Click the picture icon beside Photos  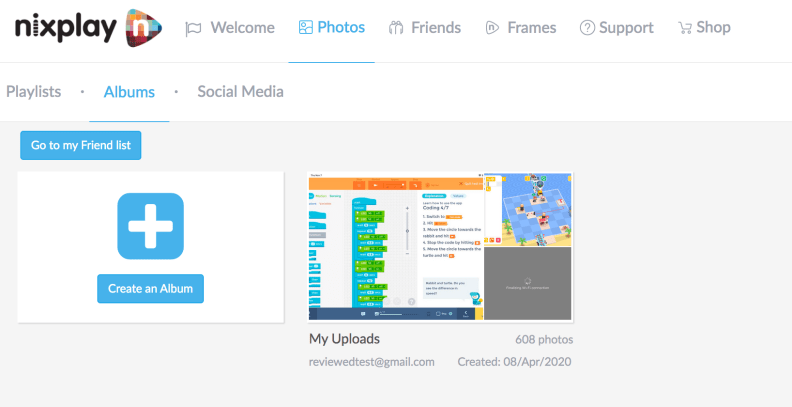(x=306, y=27)
